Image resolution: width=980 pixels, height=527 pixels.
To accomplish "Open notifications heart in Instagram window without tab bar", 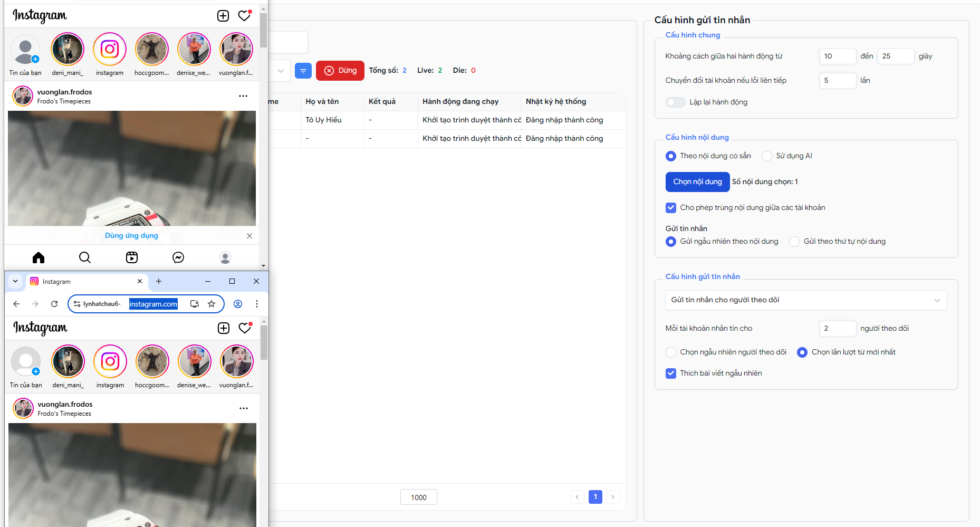I will (244, 16).
